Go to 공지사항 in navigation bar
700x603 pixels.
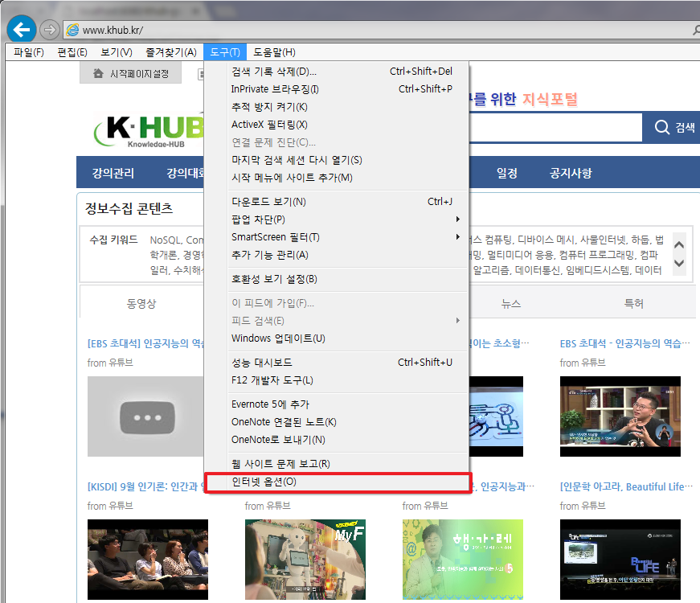point(571,174)
